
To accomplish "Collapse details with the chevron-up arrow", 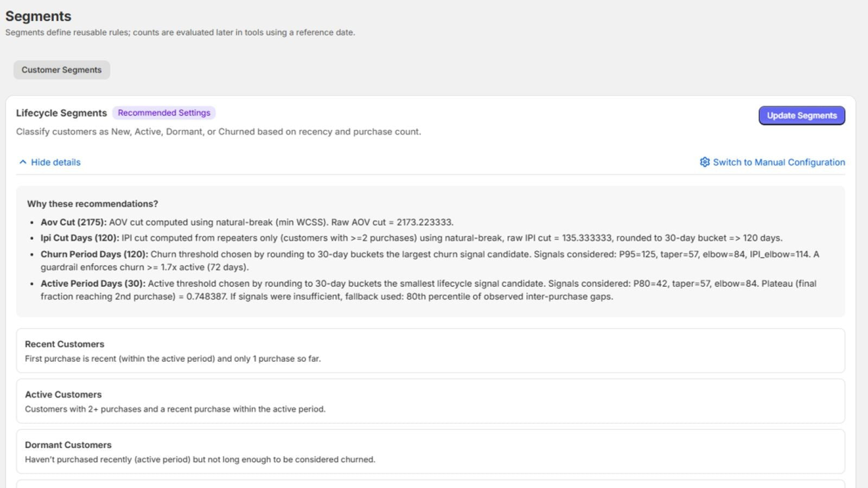I will [x=23, y=162].
